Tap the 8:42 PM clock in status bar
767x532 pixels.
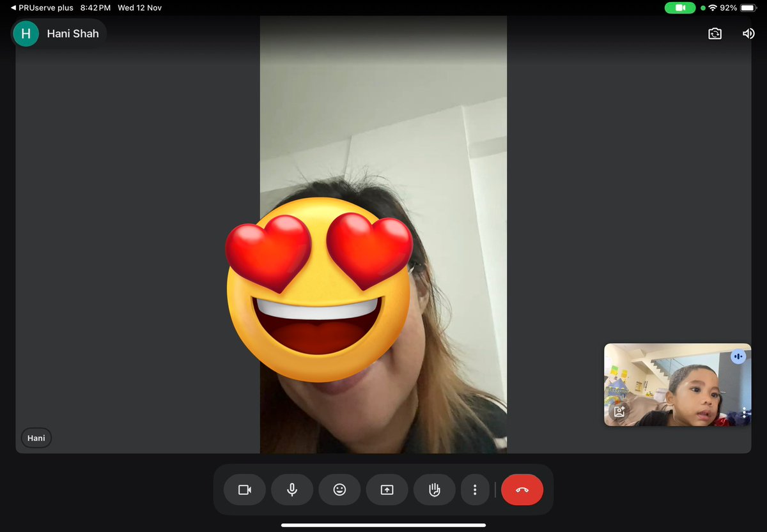tap(96, 8)
